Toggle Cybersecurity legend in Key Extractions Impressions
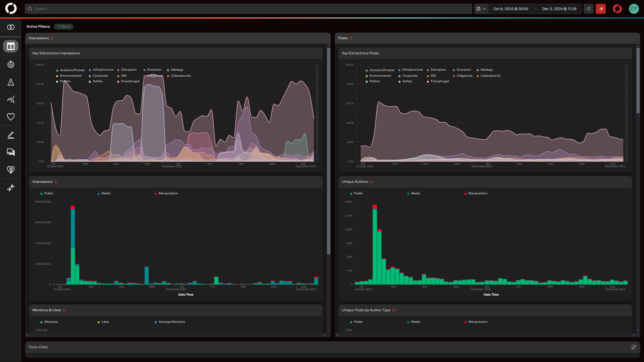Image resolution: width=644 pixels, height=362 pixels. click(x=179, y=76)
